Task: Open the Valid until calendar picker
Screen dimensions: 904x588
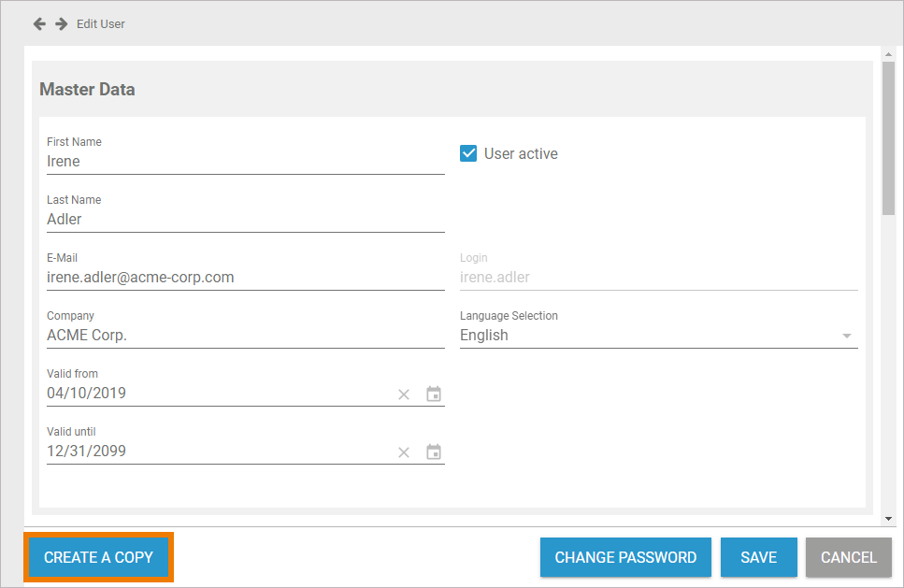Action: tap(434, 452)
